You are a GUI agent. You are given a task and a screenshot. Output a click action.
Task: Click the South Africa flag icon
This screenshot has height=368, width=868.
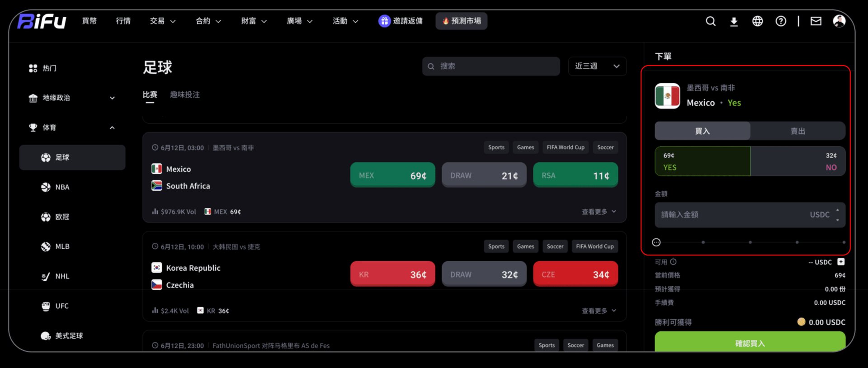[x=157, y=185]
